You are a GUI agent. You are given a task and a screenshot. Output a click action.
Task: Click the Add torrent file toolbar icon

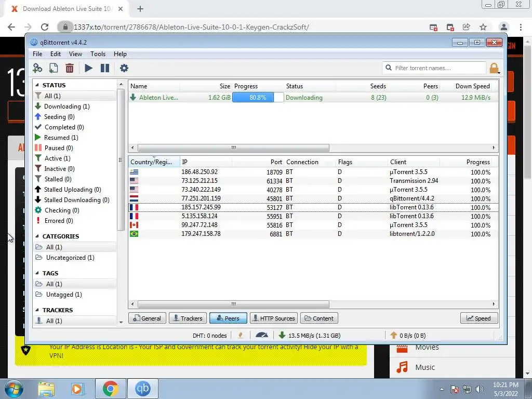pyautogui.click(x=54, y=68)
